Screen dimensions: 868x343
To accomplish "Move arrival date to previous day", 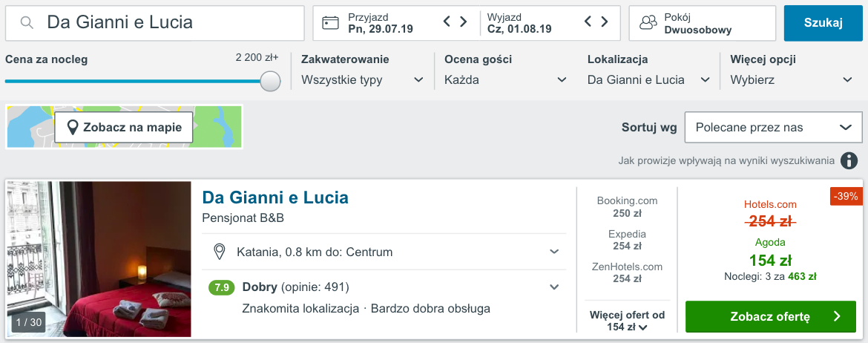I will pyautogui.click(x=447, y=22).
